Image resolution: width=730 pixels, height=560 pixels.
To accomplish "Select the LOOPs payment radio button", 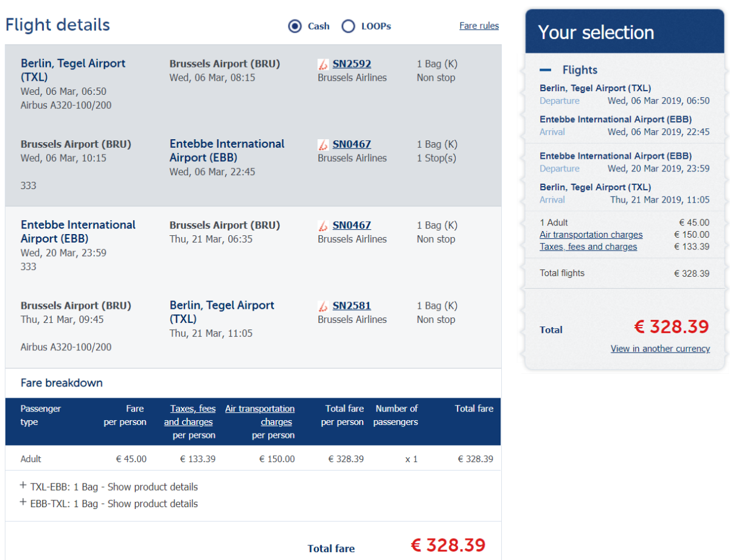I will coord(348,26).
